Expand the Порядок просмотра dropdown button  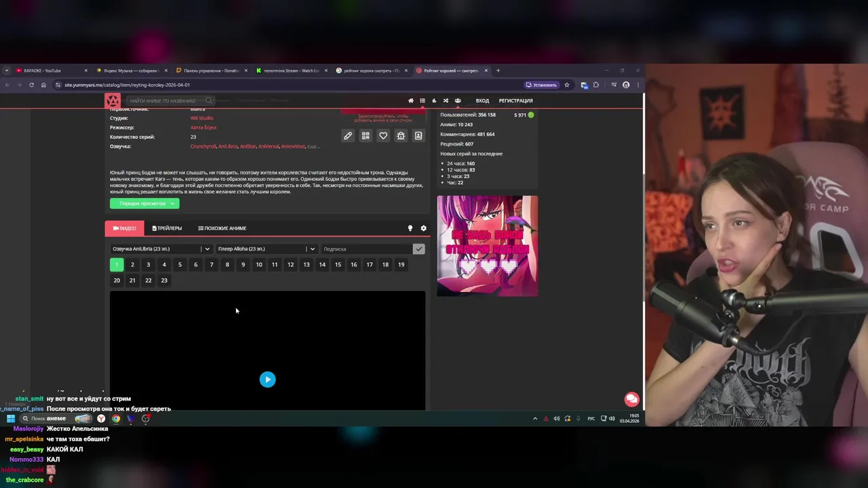coord(144,203)
